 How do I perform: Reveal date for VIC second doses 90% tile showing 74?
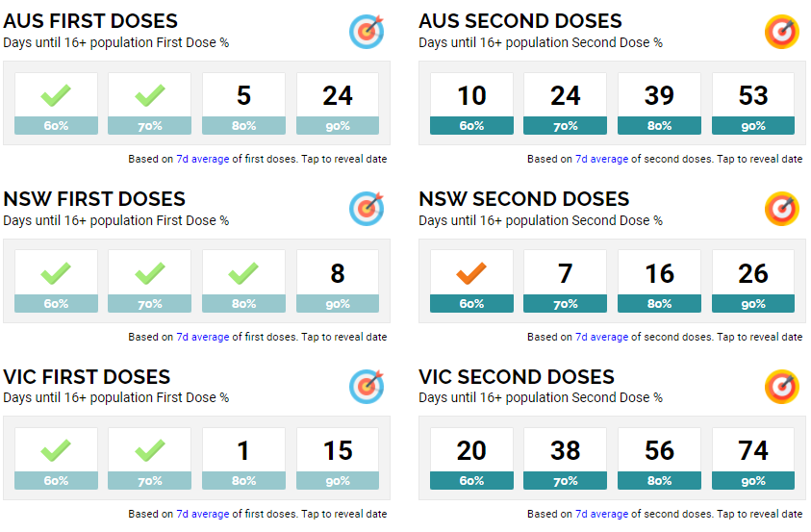coord(753,459)
